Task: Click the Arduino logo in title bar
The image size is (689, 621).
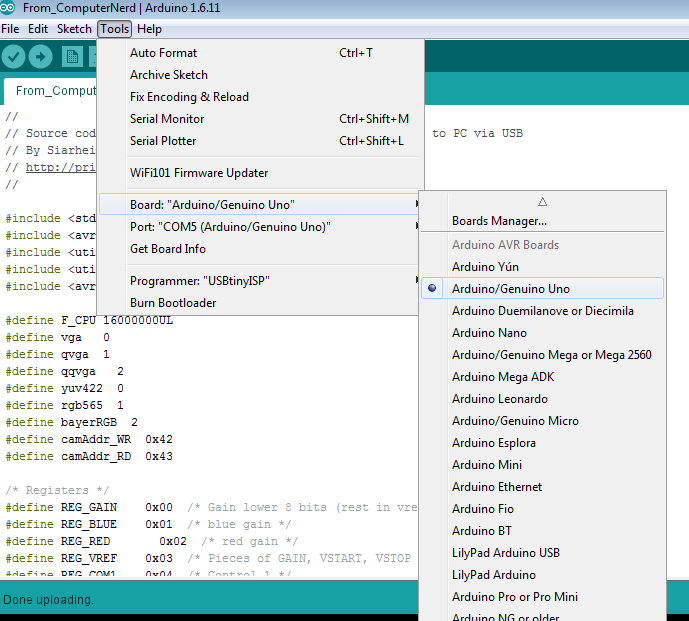Action: [7, 7]
